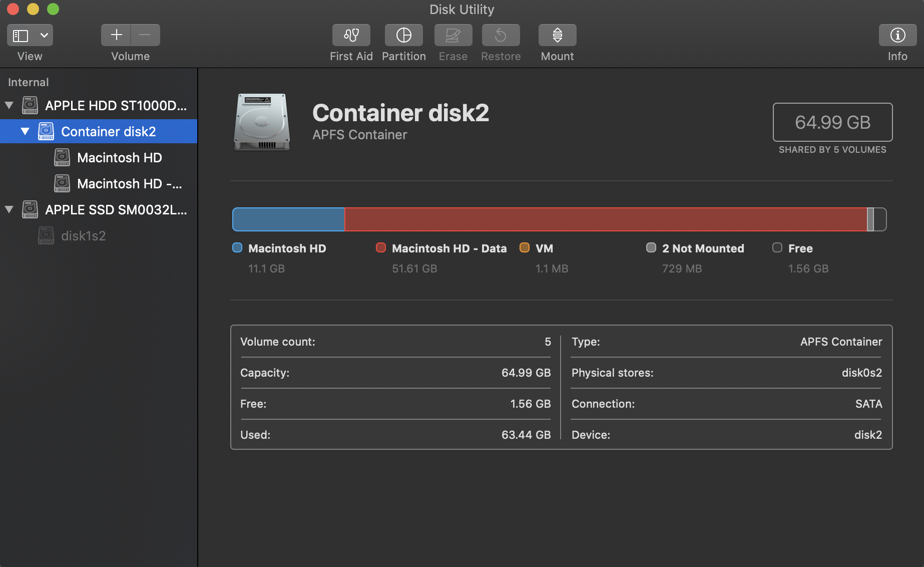Click the Used 63.44 GB value

click(x=526, y=435)
